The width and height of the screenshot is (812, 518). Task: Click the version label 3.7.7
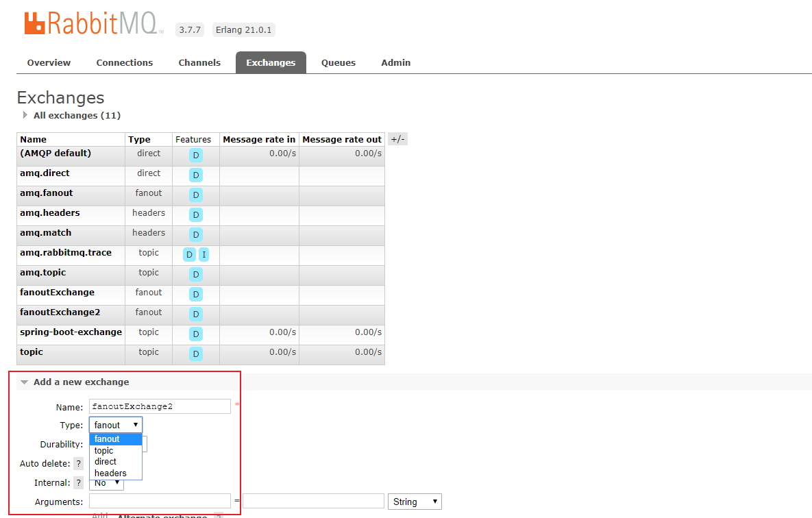(x=190, y=29)
